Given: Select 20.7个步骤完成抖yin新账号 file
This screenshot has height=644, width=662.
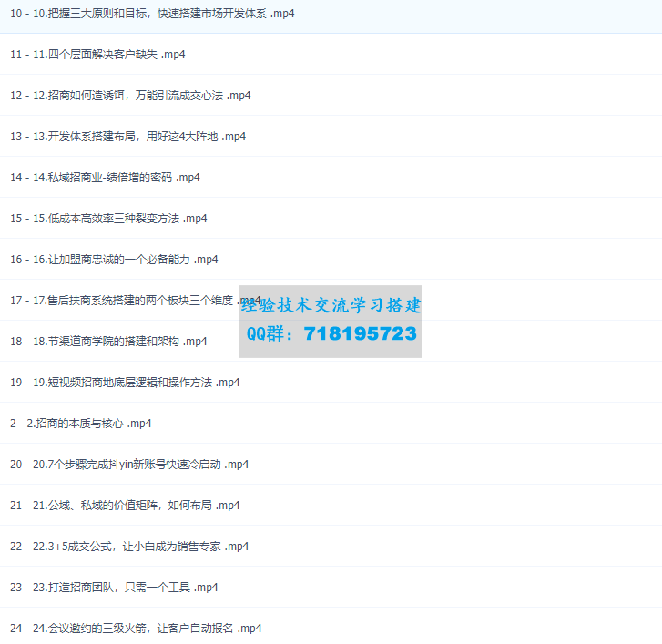Looking at the screenshot, I should pos(129,465).
